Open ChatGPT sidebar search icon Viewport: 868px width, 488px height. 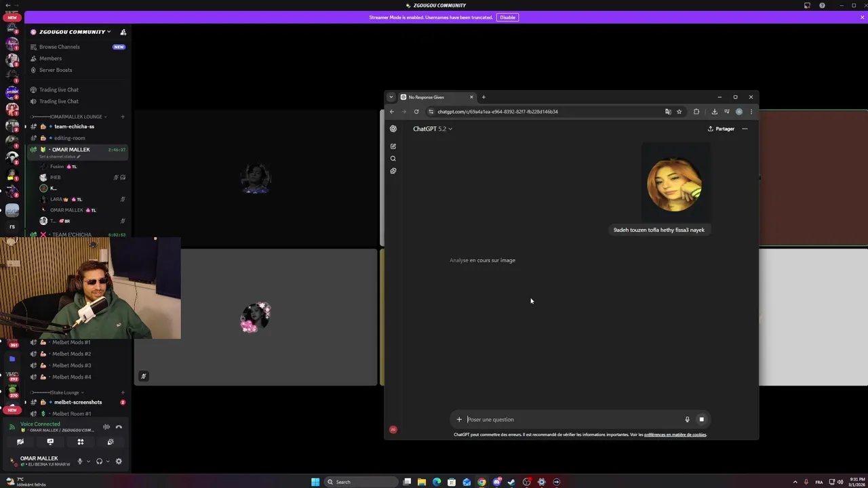[393, 159]
